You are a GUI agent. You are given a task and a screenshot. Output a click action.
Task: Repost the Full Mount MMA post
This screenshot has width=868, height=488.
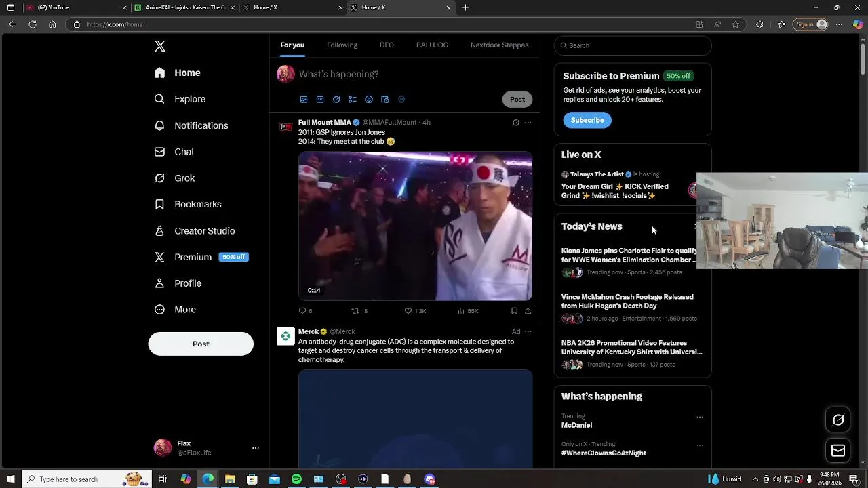359,311
